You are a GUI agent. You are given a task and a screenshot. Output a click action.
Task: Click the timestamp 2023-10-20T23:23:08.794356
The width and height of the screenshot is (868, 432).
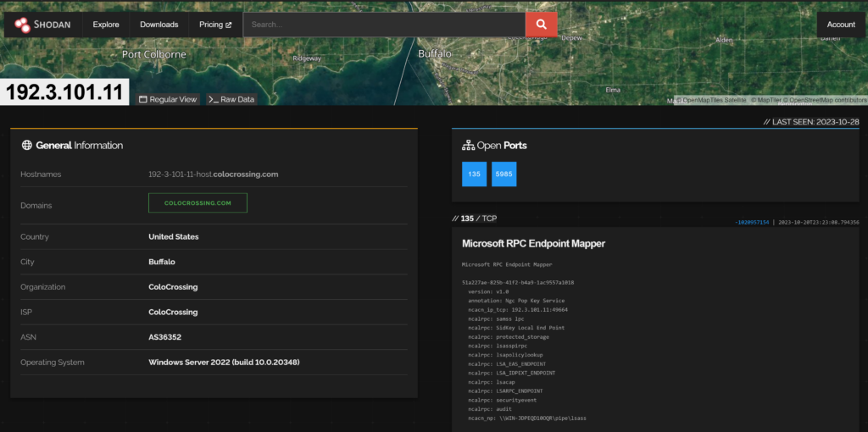[x=819, y=223]
